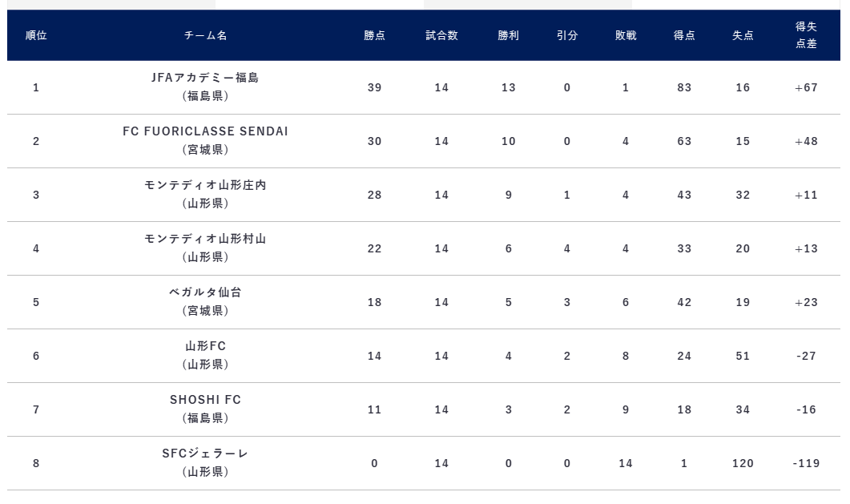Click the 順位 column header

[36, 35]
